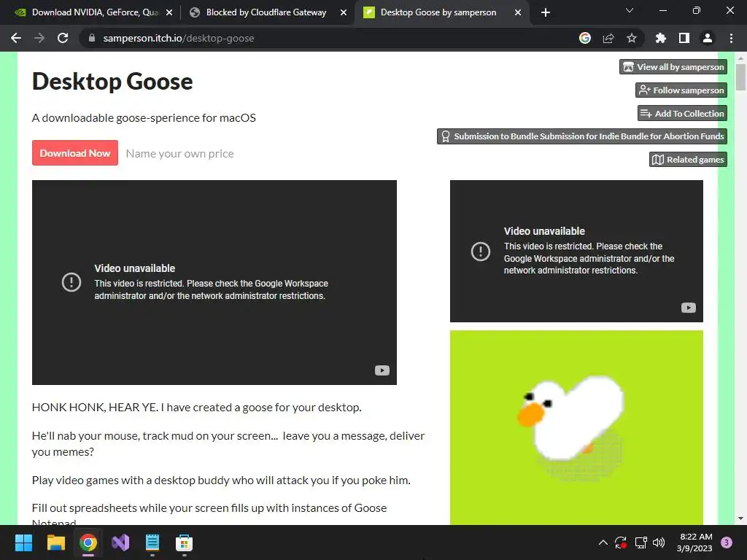Image resolution: width=747 pixels, height=560 pixels.
Task: Click the 'Name your own price' text
Action: tap(179, 153)
